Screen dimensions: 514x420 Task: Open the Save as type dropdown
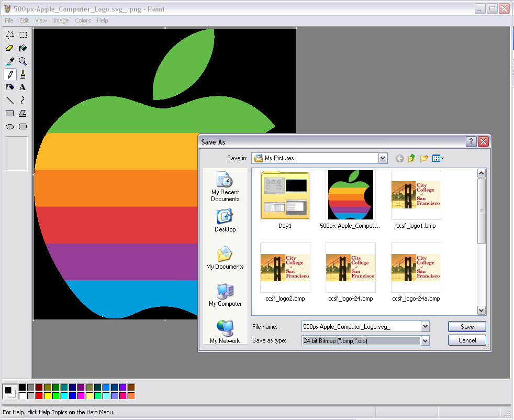[425, 340]
